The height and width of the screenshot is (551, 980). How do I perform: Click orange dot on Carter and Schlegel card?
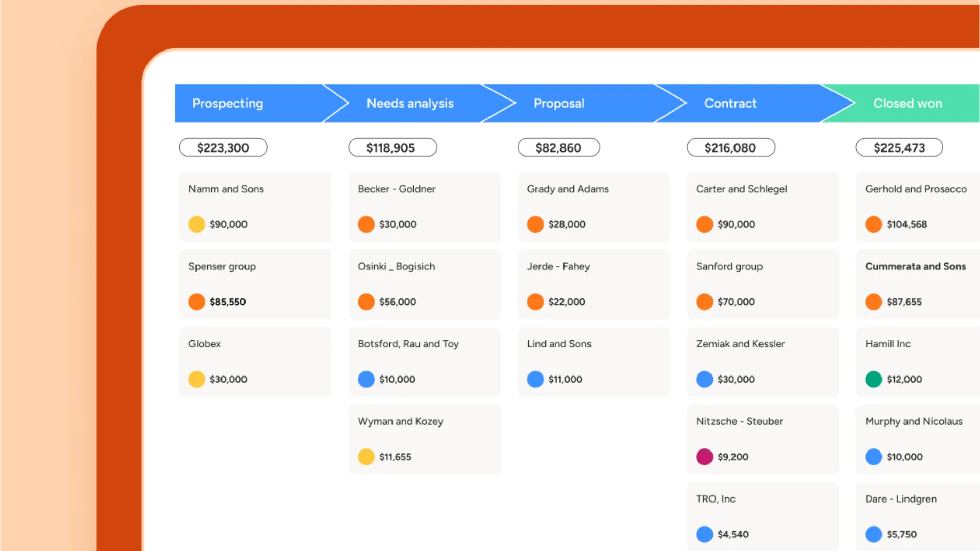[x=704, y=224]
